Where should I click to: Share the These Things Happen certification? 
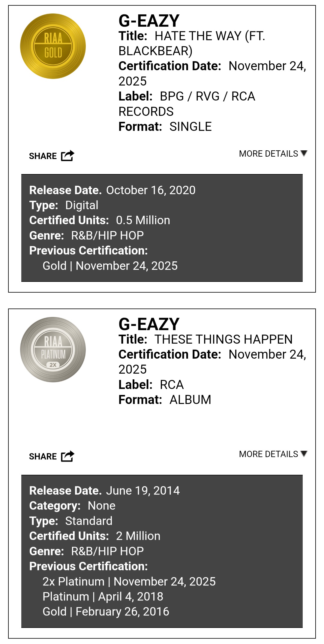pyautogui.click(x=52, y=456)
